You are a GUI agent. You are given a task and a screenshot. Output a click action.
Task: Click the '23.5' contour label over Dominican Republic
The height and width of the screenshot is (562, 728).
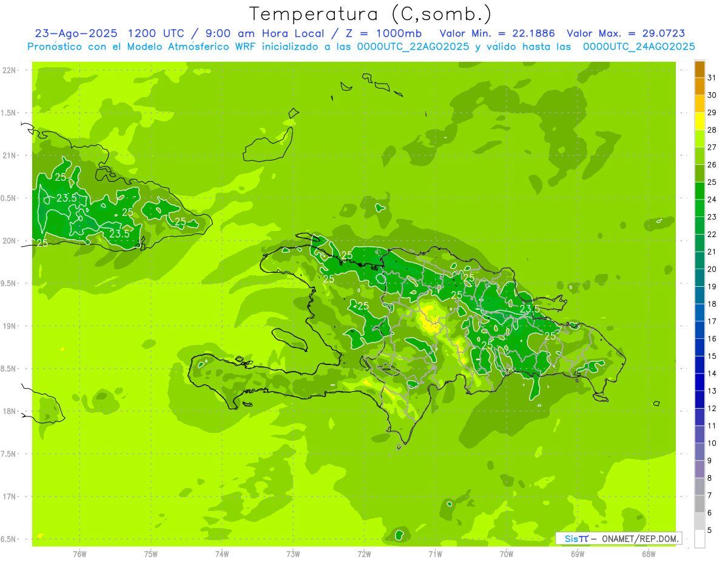tap(530, 309)
